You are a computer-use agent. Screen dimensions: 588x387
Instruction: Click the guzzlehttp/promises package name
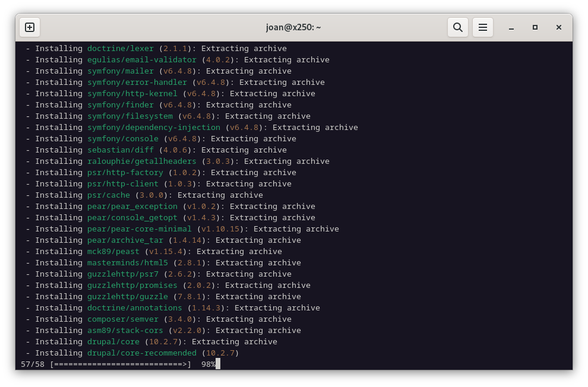tap(132, 285)
